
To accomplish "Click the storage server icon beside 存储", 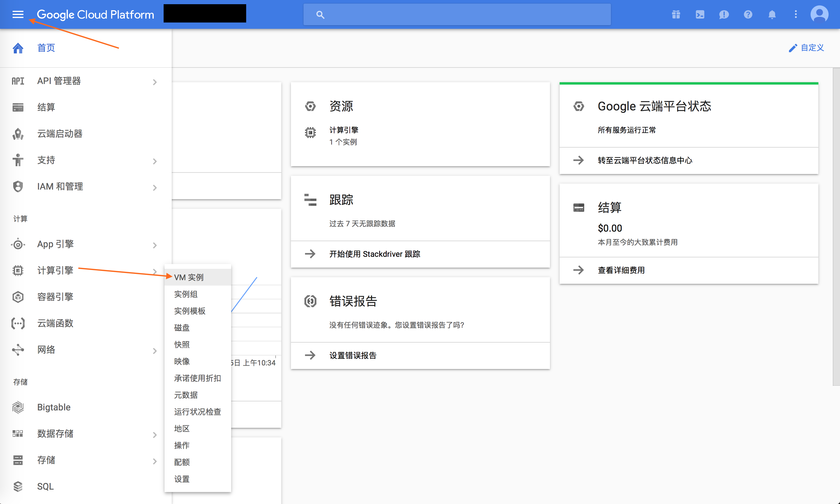I will [x=18, y=460].
